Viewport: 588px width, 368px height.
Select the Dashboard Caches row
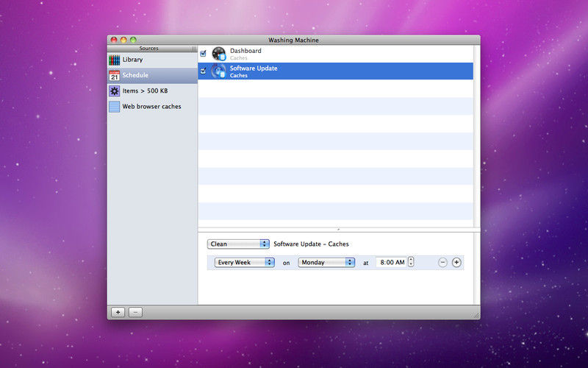[x=336, y=54]
